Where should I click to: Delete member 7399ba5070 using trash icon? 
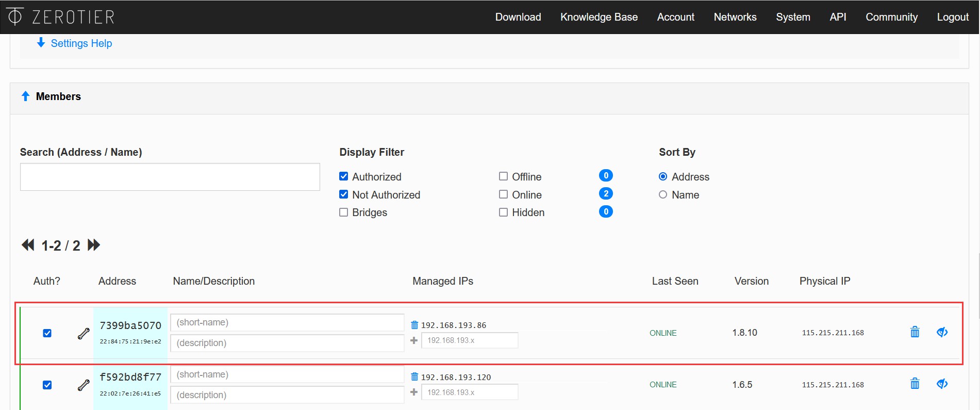point(915,332)
